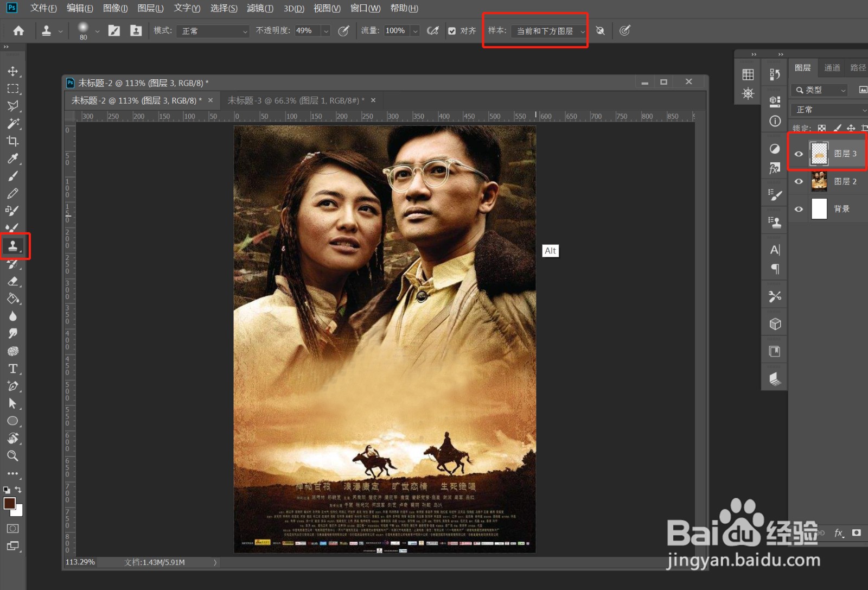Click the background color swatch
The height and width of the screenshot is (590, 868).
click(19, 512)
